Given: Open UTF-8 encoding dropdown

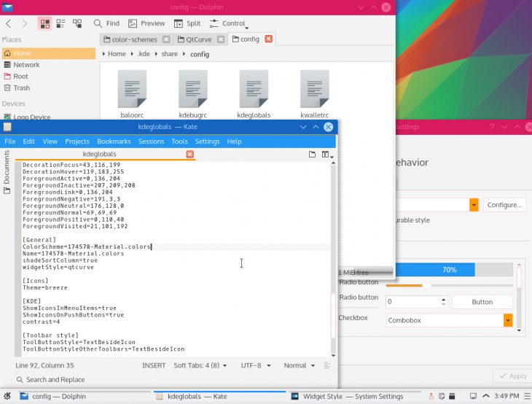Looking at the screenshot, I should pos(256,365).
